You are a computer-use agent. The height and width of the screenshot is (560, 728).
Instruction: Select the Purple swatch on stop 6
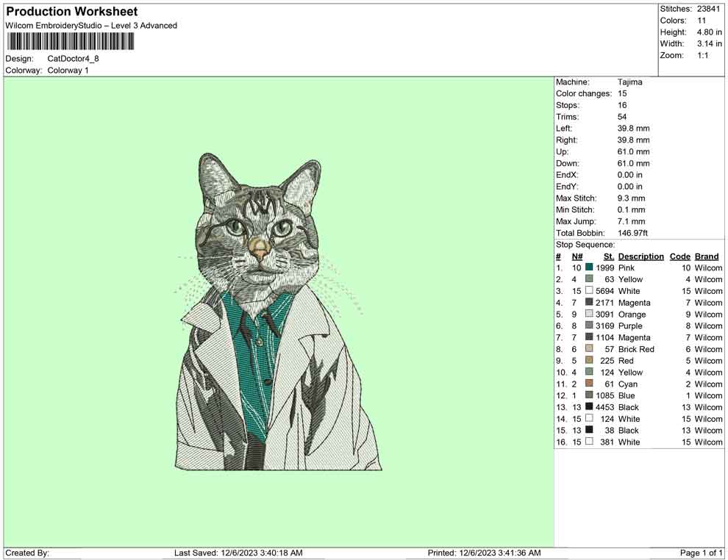click(588, 326)
